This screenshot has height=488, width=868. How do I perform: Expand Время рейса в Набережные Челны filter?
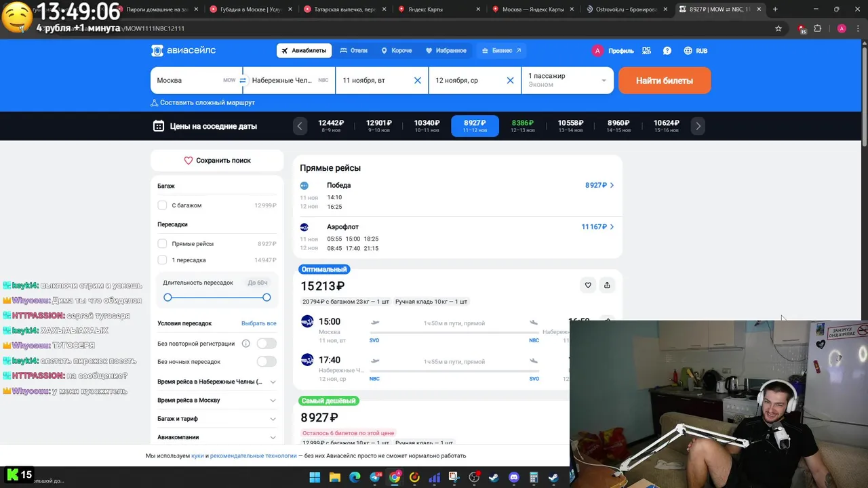click(217, 382)
